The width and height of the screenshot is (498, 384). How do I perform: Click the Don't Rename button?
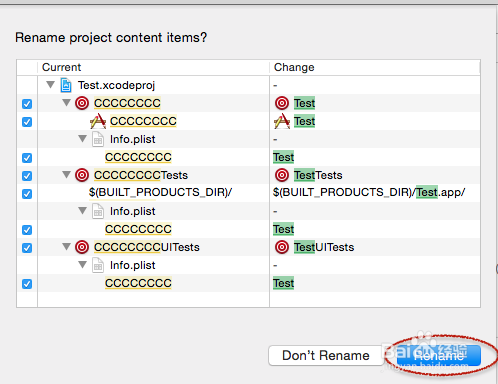click(326, 355)
